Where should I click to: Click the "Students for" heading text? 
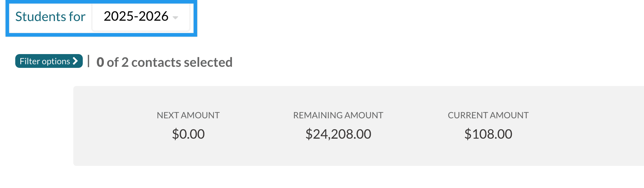(x=50, y=17)
